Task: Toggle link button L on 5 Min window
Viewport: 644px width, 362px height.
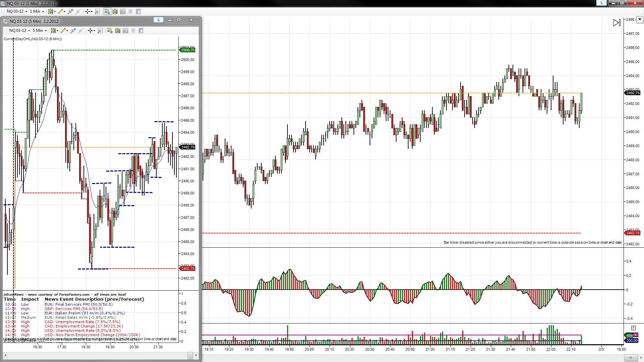Action: (x=159, y=20)
